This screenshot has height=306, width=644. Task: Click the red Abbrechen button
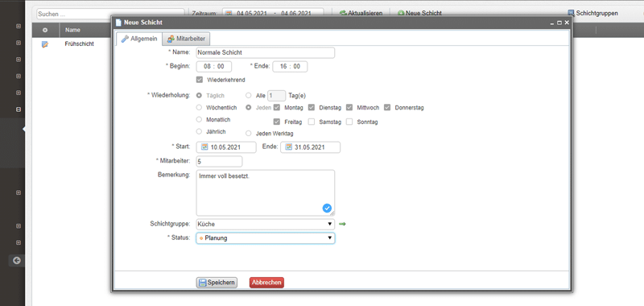tap(266, 282)
